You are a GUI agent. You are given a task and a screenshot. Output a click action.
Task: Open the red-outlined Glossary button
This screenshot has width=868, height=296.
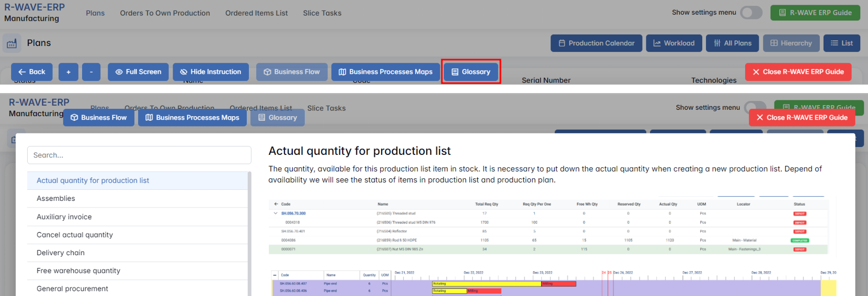471,72
